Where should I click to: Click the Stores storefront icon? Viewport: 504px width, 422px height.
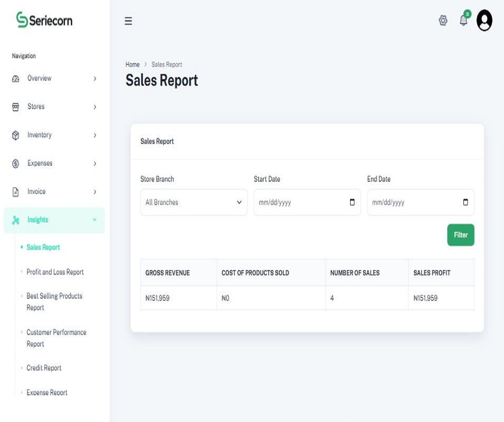pos(15,107)
